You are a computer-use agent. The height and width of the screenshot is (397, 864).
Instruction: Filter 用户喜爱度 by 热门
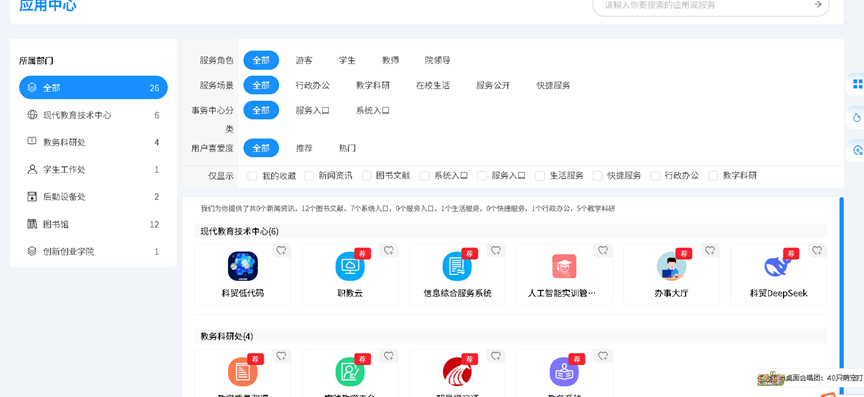[x=347, y=148]
